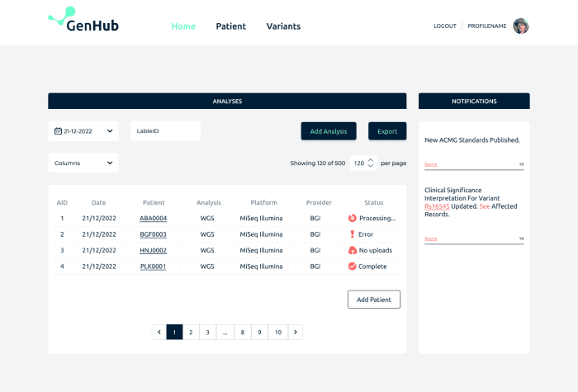Open Source link under Clinical Significance notification
578x392 pixels.
[x=430, y=239]
